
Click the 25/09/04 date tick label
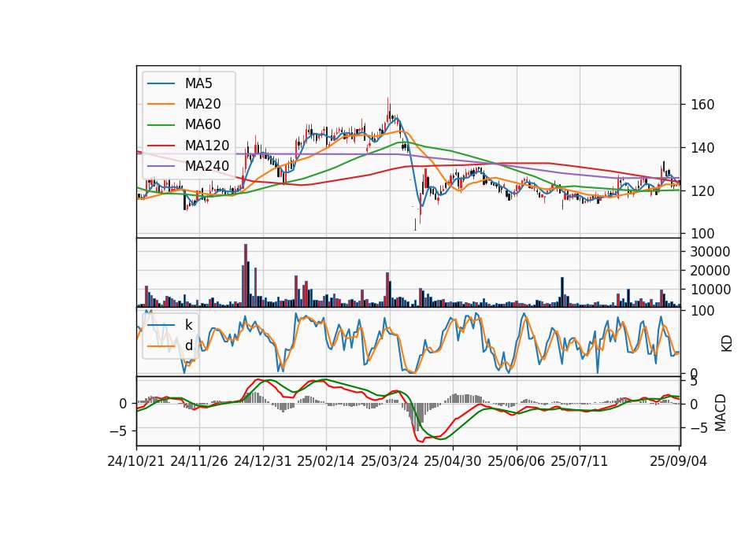pyautogui.click(x=678, y=461)
